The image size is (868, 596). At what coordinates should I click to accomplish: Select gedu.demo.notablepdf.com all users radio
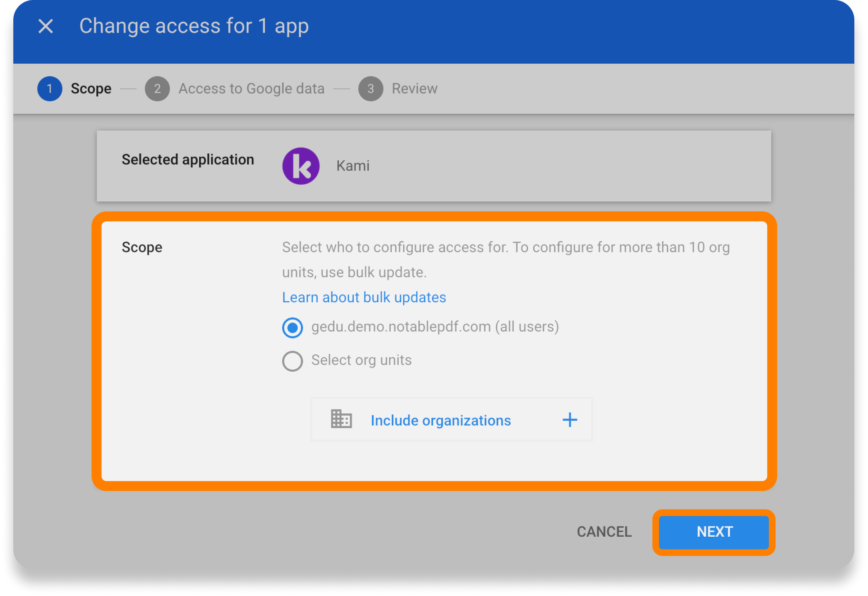pos(293,327)
